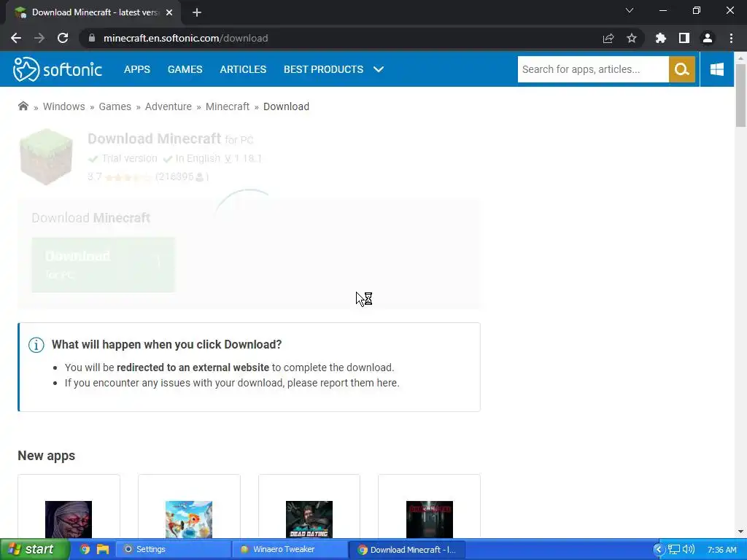The height and width of the screenshot is (560, 747).
Task: Bookmark this page with the star
Action: pyautogui.click(x=632, y=38)
